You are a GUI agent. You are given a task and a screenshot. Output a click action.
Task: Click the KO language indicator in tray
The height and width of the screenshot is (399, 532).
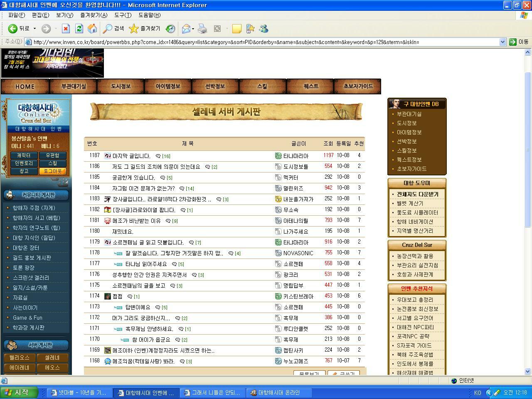click(478, 392)
